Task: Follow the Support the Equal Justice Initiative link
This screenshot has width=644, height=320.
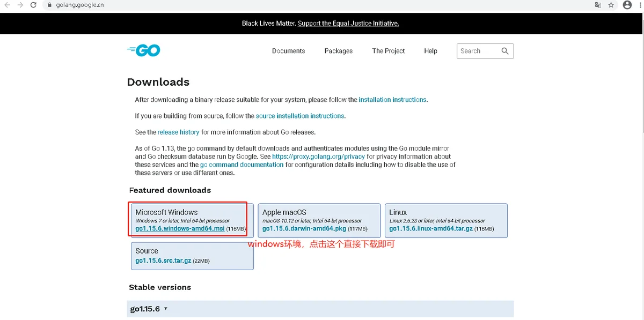Action: [348, 23]
